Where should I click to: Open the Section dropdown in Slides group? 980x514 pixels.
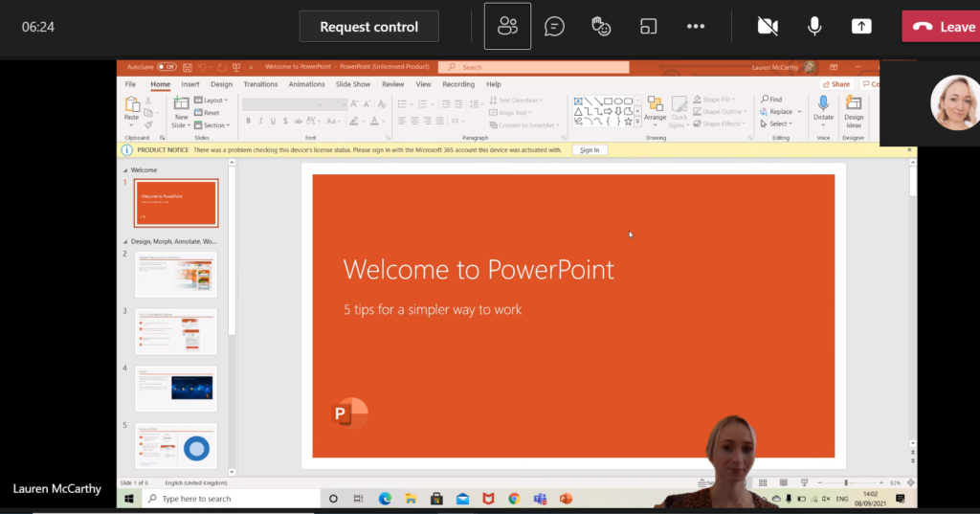pyautogui.click(x=212, y=125)
